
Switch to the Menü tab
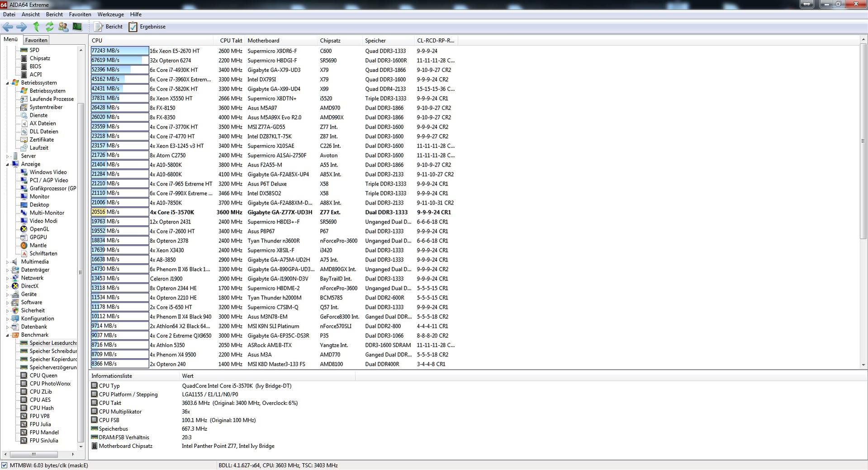pyautogui.click(x=10, y=40)
